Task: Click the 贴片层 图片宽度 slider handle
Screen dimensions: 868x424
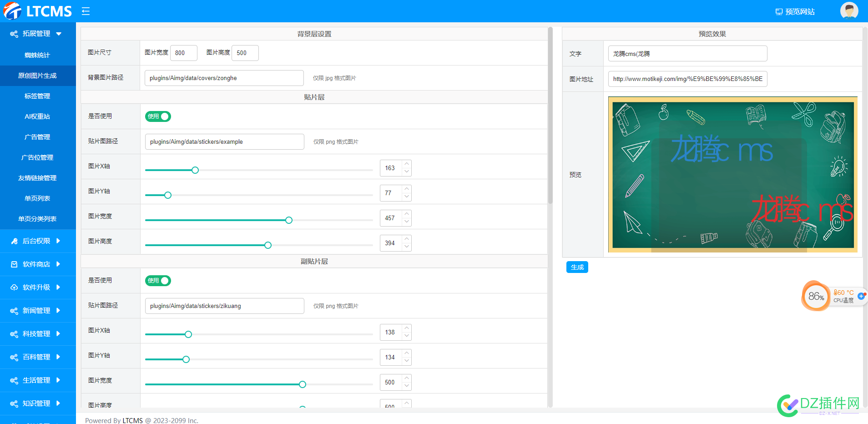Action: (289, 220)
